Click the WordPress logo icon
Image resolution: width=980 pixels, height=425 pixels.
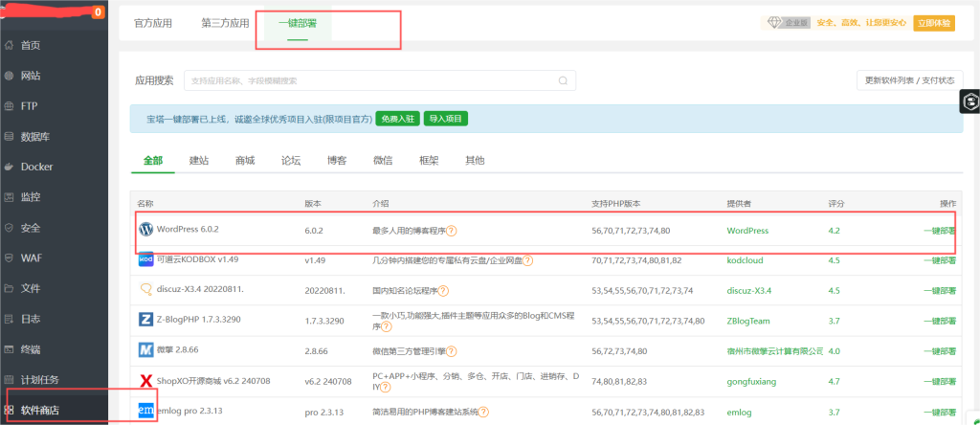146,230
